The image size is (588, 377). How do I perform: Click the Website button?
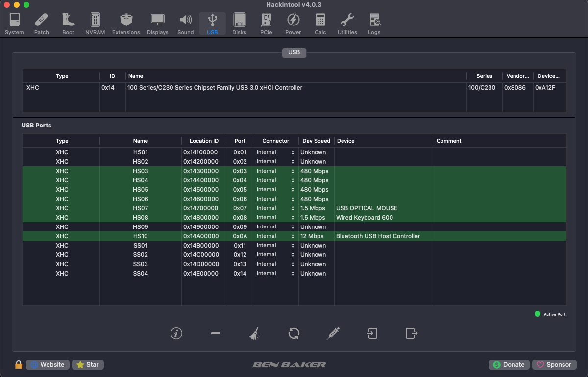pos(48,364)
